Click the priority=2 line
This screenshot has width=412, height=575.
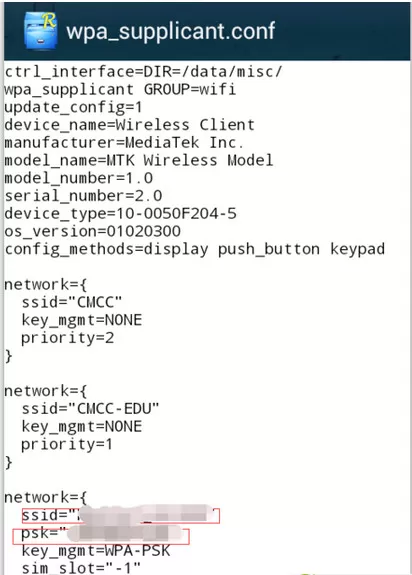coord(67,338)
